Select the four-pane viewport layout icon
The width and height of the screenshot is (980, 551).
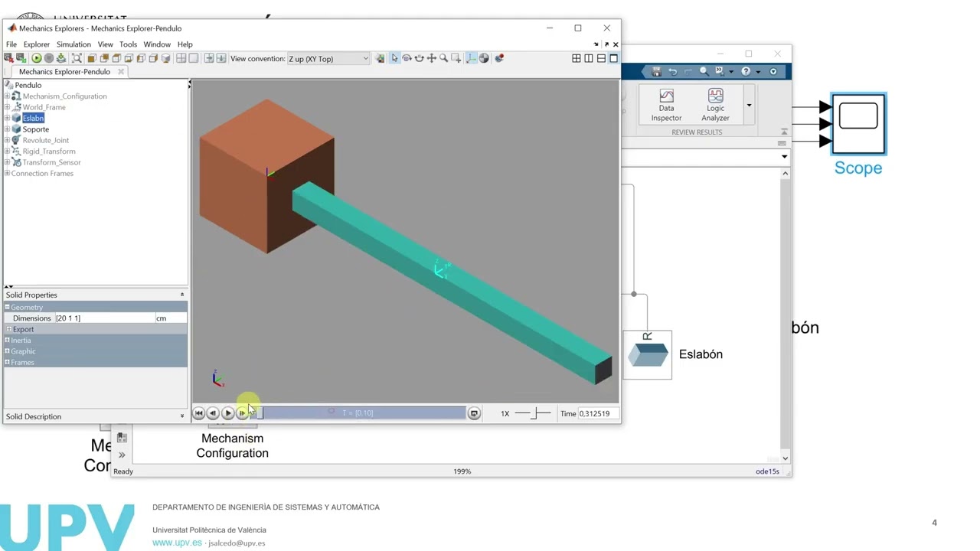(x=577, y=58)
